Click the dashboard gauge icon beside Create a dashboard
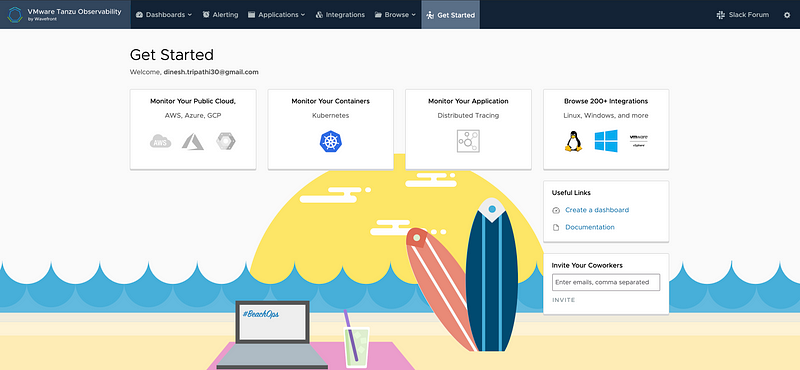 click(556, 210)
